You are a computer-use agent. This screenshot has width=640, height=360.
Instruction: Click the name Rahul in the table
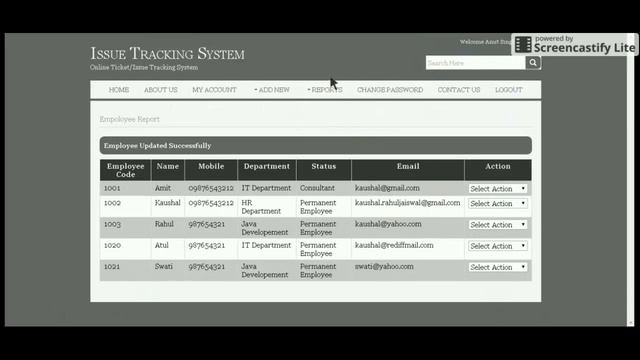pyautogui.click(x=164, y=224)
